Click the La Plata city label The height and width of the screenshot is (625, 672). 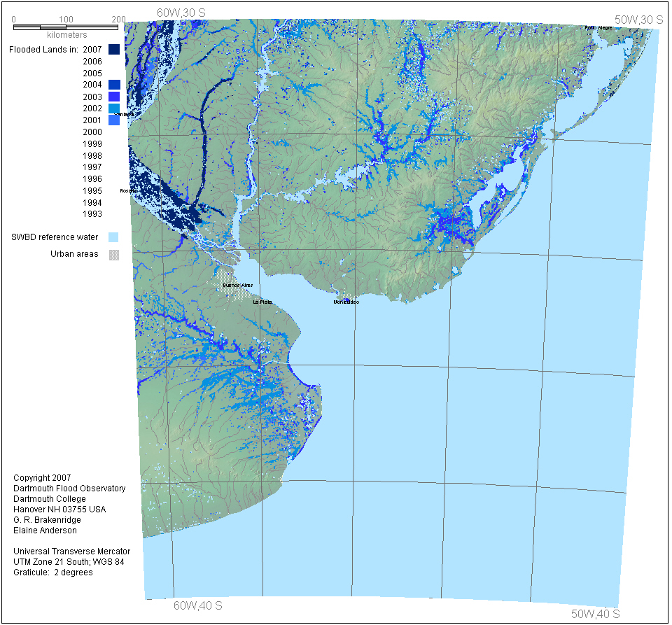pyautogui.click(x=262, y=302)
